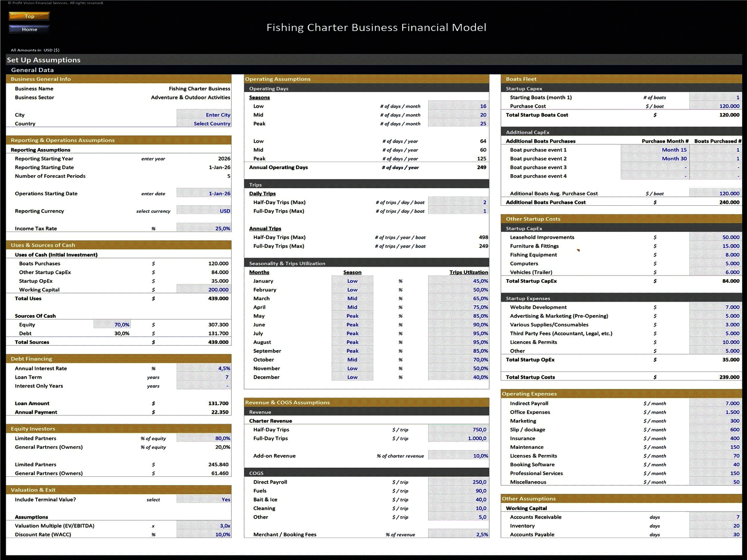Click the Enter City input field
Viewport: 747px width, 560px height.
point(204,115)
